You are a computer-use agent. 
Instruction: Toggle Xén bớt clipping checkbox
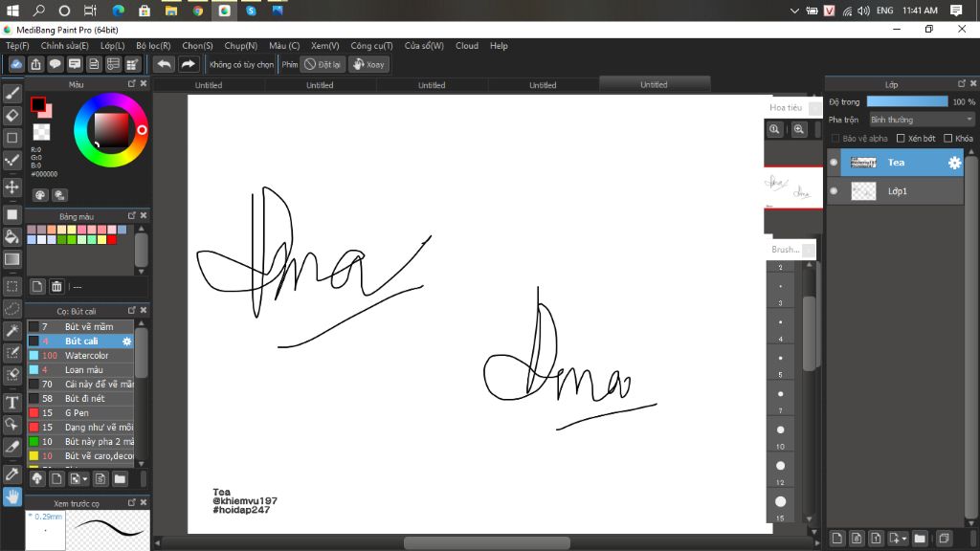click(901, 138)
